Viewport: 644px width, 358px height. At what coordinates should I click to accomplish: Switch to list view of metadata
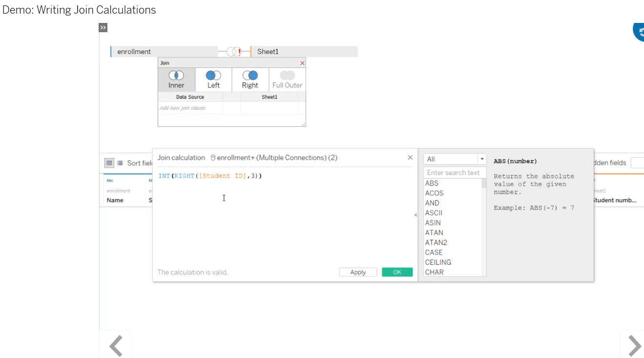coord(120,163)
